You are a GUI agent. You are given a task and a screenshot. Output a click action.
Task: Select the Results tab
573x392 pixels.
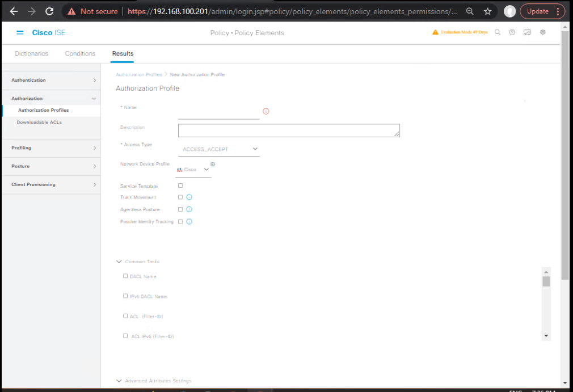click(x=123, y=53)
